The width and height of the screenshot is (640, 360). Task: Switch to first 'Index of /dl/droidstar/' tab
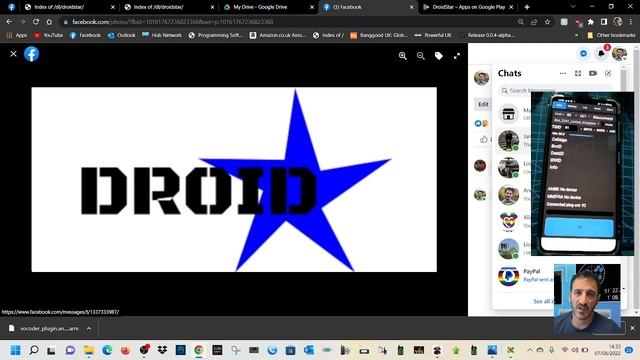pyautogui.click(x=68, y=7)
